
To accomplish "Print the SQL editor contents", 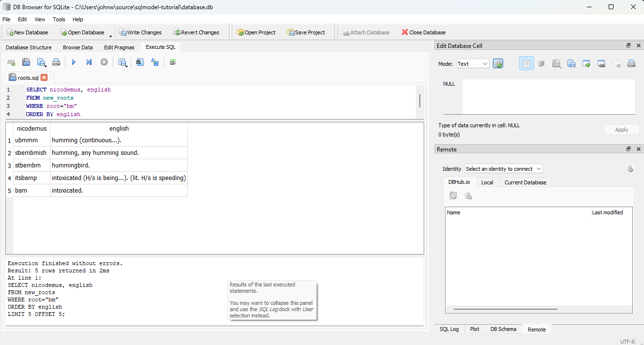I will 56,62.
